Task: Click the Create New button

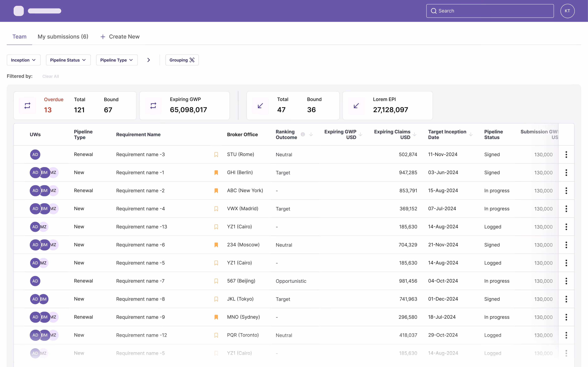Action: [120, 37]
